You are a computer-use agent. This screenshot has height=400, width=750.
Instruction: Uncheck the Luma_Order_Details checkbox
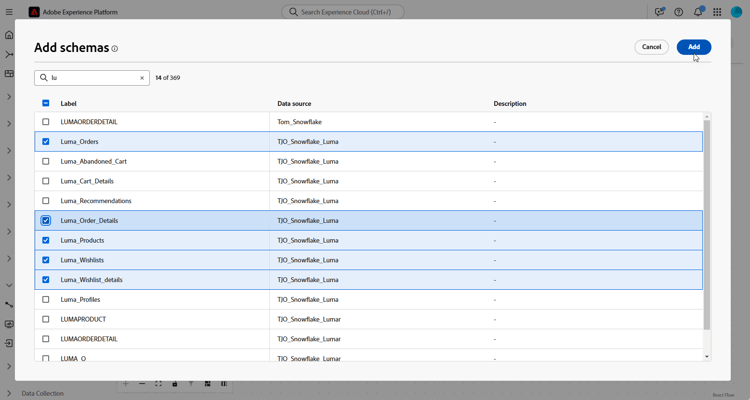coord(45,221)
